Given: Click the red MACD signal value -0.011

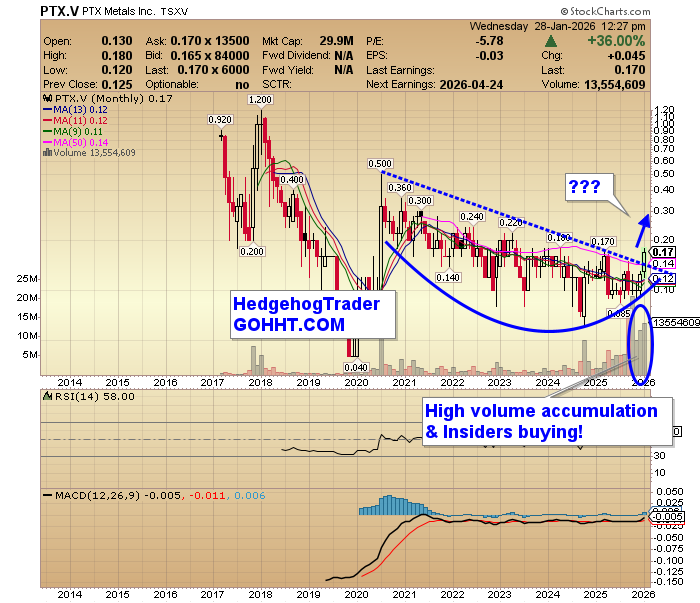Looking at the screenshot, I should point(208,496).
